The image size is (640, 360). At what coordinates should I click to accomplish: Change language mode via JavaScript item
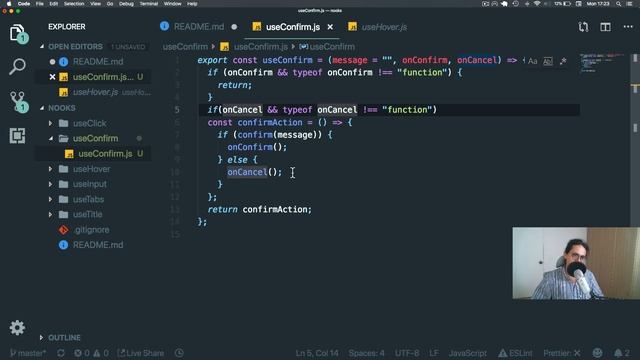pos(467,353)
